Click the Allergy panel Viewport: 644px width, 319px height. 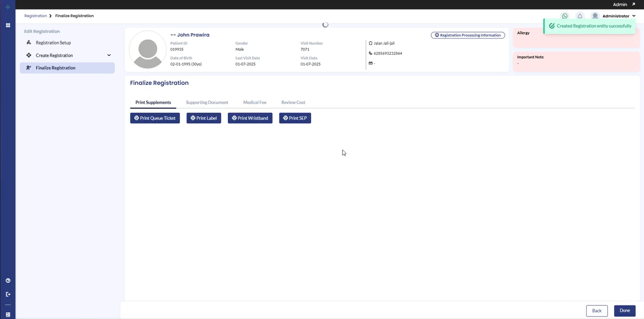tap(576, 38)
